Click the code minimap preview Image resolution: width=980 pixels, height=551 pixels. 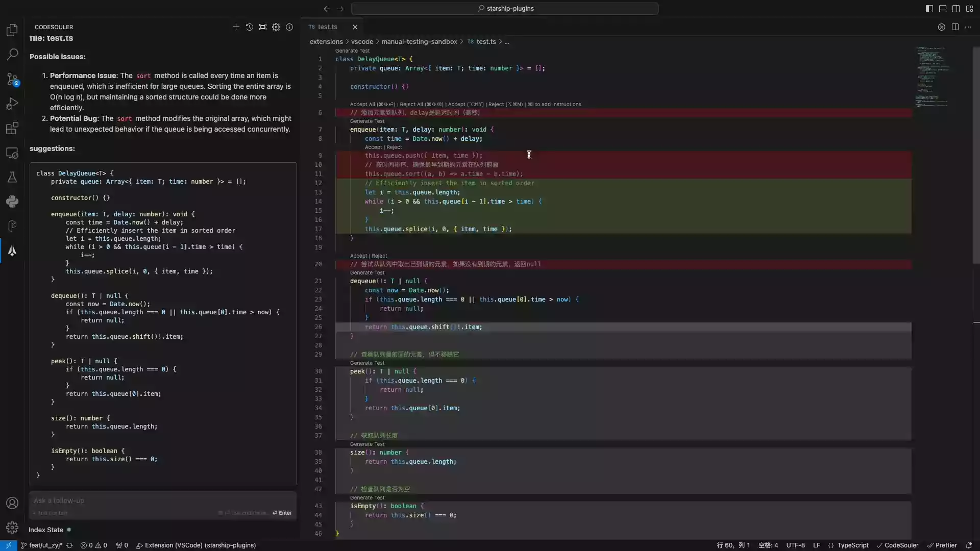(x=932, y=77)
